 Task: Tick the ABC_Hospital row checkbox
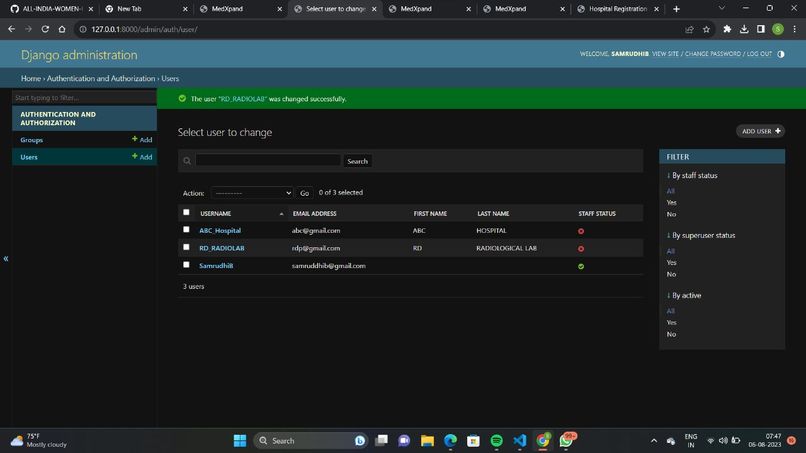pos(186,230)
